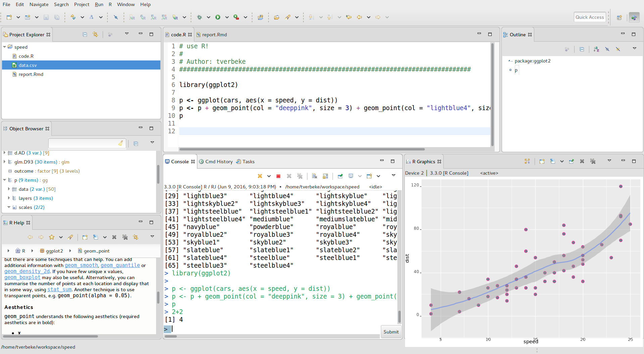The image size is (644, 354).
Task: Expand the d.AD object node
Action: click(4, 153)
